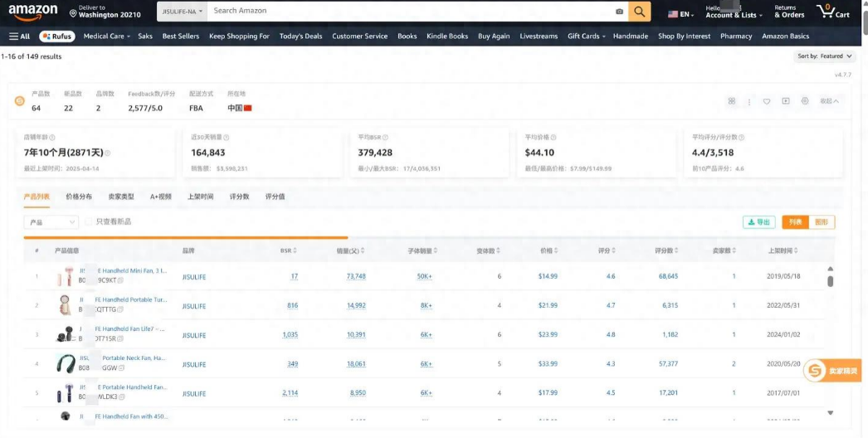Sort by BSR column arrows
This screenshot has height=438, width=868.
[x=295, y=251]
